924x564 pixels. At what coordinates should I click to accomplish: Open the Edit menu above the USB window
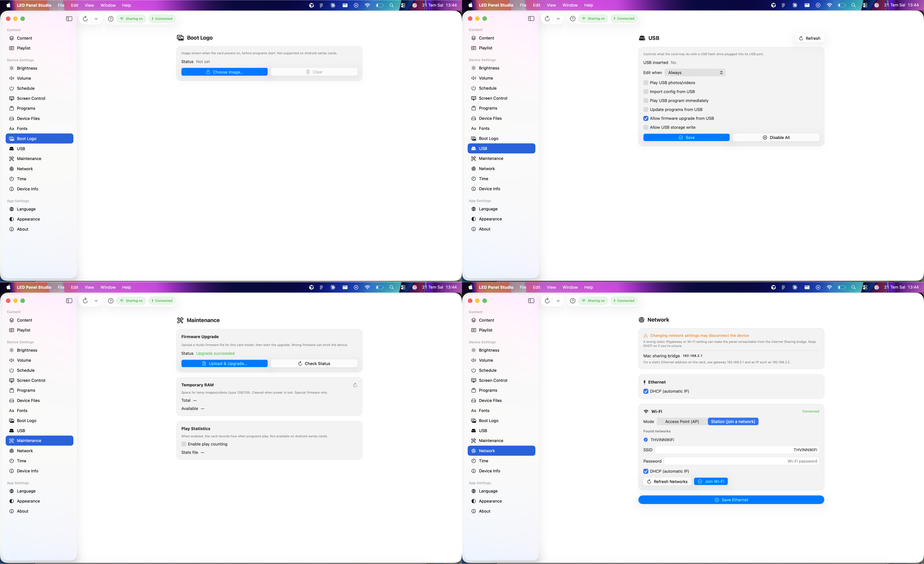tap(537, 5)
